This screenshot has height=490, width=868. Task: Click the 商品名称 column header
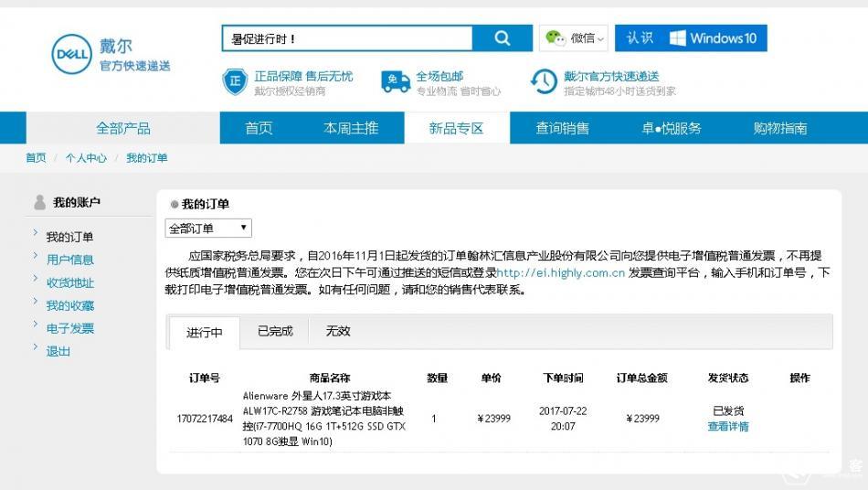click(x=330, y=378)
